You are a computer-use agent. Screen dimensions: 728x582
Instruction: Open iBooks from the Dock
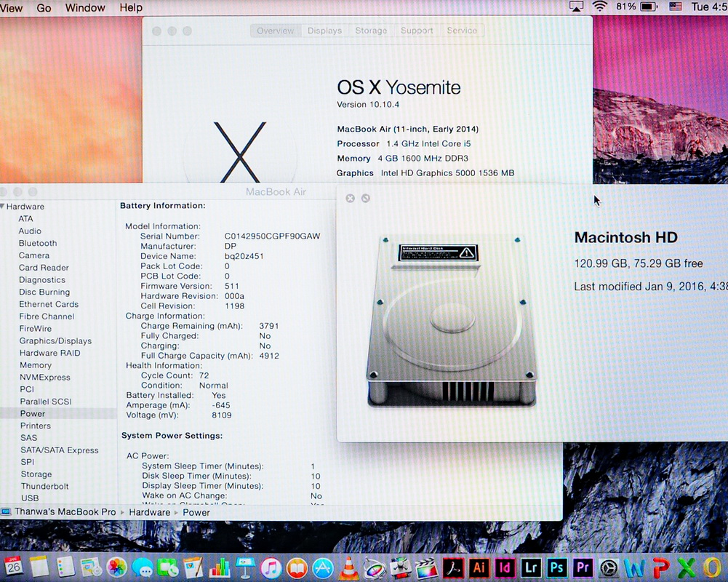[297, 567]
